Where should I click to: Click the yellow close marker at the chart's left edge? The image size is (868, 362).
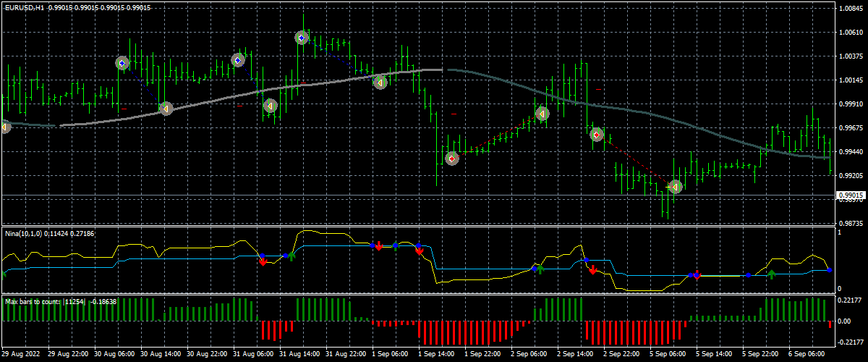click(4, 127)
